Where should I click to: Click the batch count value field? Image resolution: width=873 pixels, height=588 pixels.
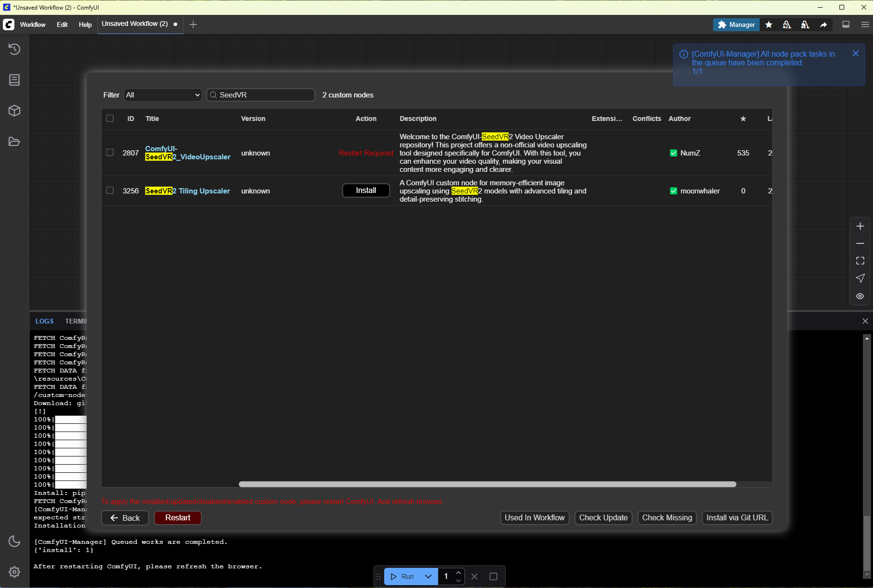[446, 576]
